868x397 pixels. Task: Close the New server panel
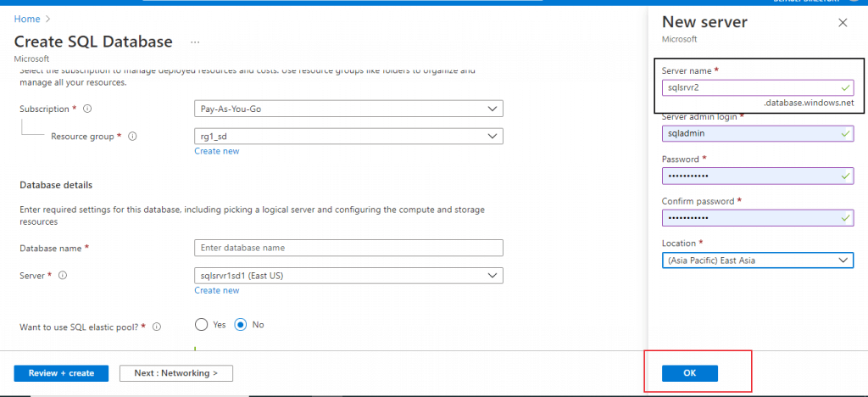(x=843, y=23)
